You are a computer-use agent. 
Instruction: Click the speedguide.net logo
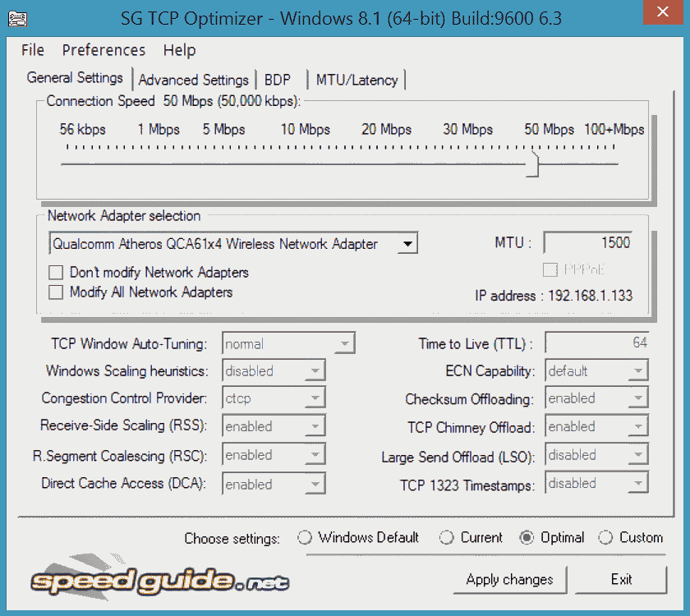160,579
